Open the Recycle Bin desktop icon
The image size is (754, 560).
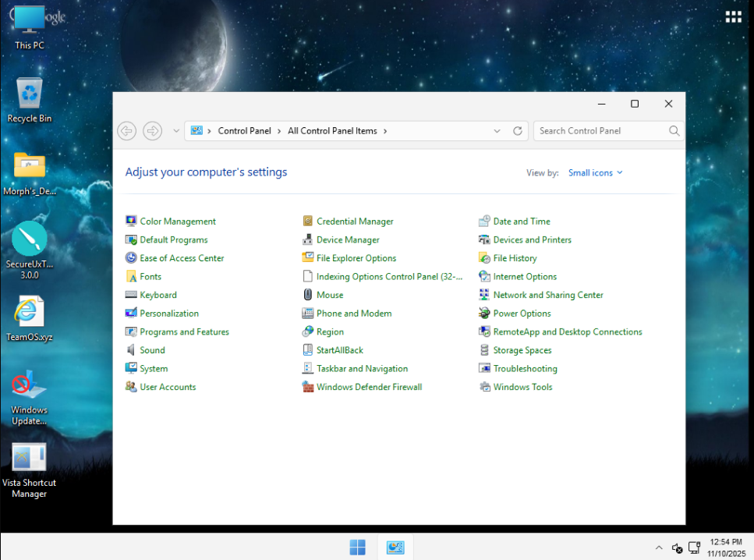(x=30, y=94)
